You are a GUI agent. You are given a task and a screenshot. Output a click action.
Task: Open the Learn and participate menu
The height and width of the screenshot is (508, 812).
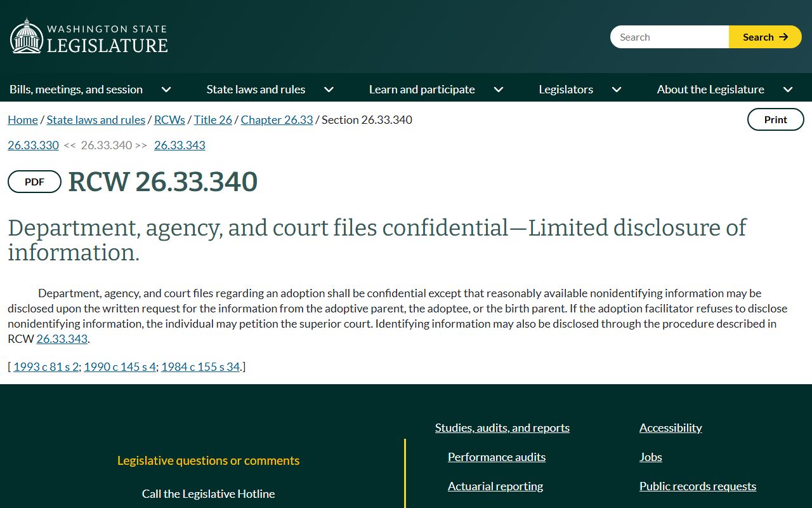pos(422,90)
